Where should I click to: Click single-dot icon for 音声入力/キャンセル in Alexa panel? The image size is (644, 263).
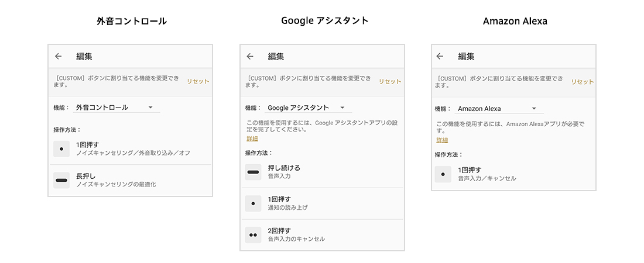(x=443, y=174)
